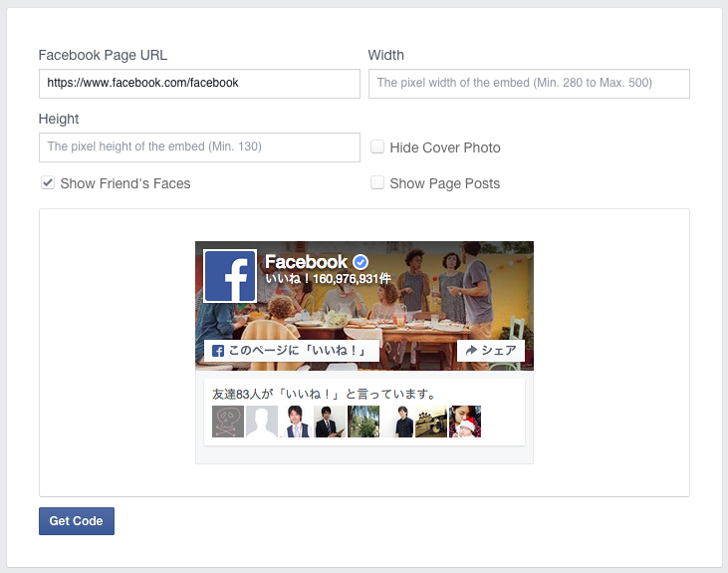Open the Facebook page name link in preview
Screen dimensions: 728x573
(x=306, y=262)
